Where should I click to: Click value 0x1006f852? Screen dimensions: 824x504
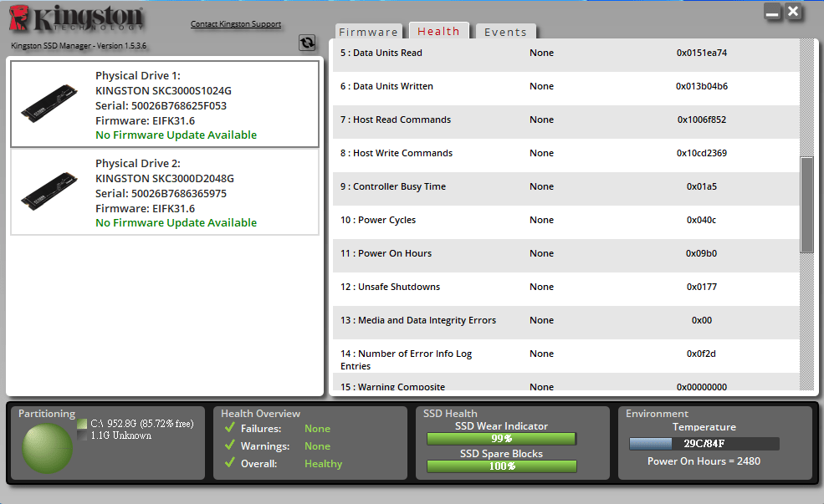coord(702,120)
